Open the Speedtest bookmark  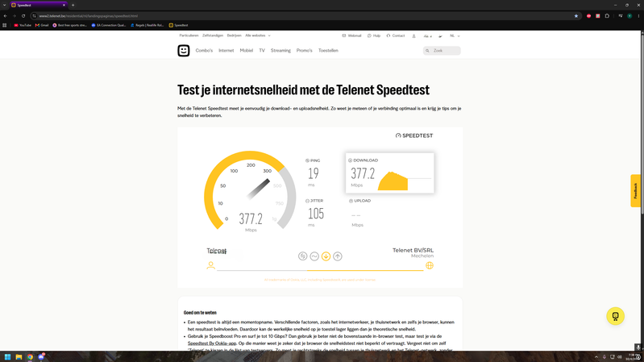(x=179, y=26)
